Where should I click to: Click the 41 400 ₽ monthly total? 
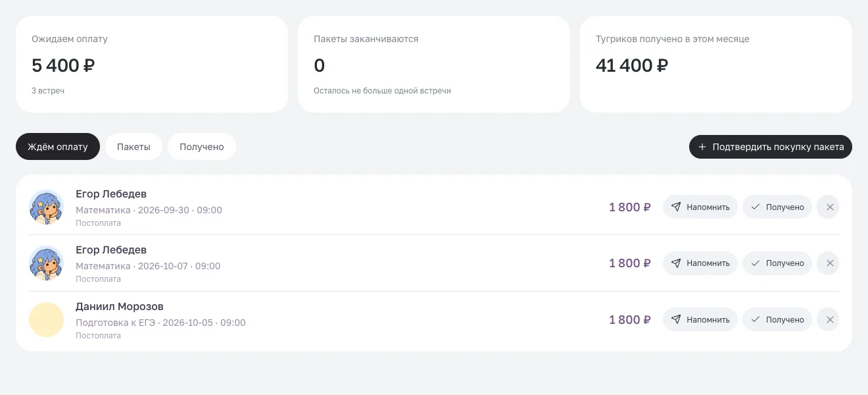632,65
